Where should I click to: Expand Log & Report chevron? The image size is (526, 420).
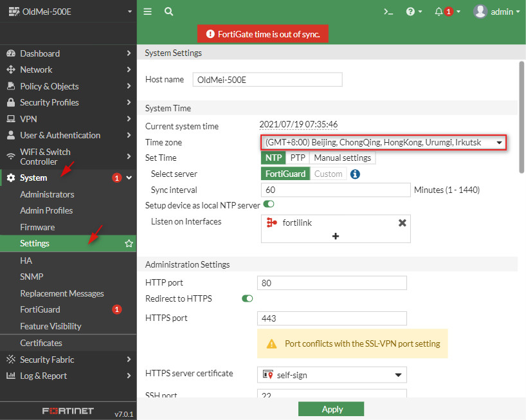coord(129,376)
